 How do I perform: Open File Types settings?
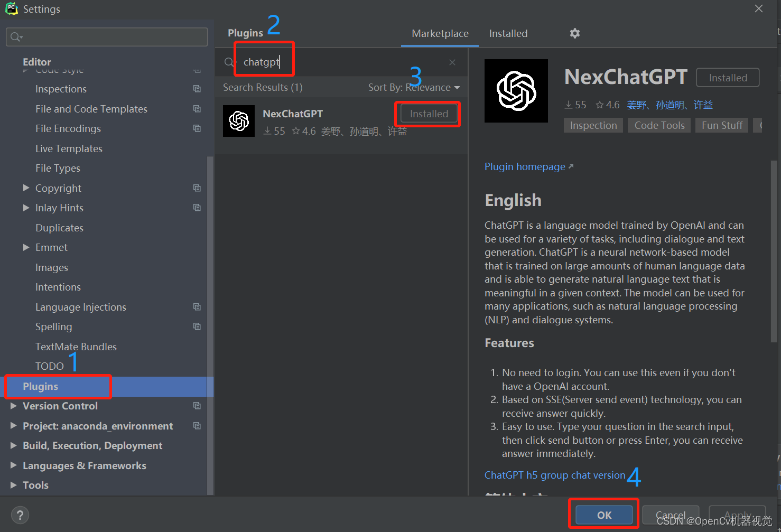click(x=58, y=168)
